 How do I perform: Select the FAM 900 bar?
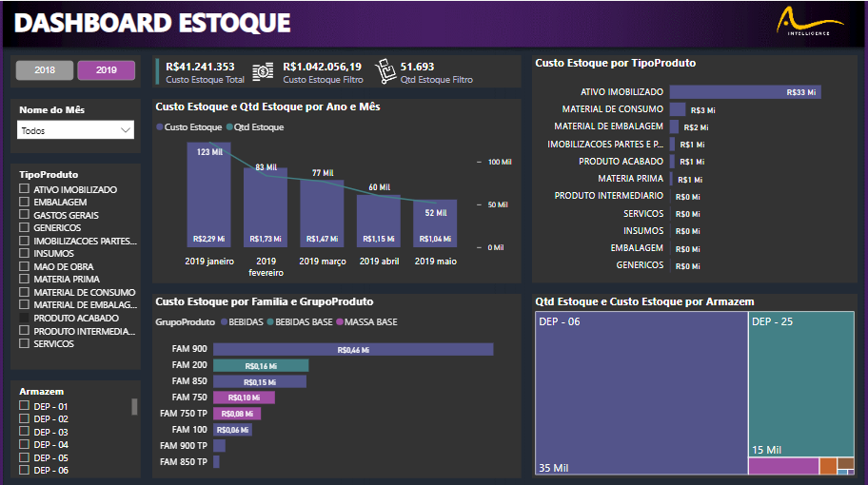352,349
